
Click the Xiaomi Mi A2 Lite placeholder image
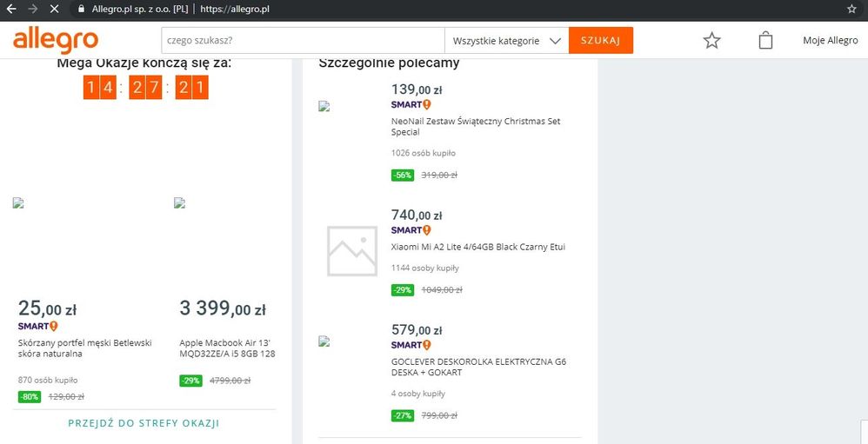coord(352,251)
